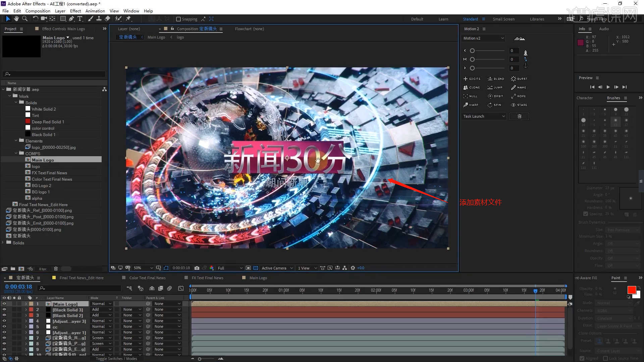The image size is (644, 362).
Task: Select the Zoom tool
Action: 24,19
